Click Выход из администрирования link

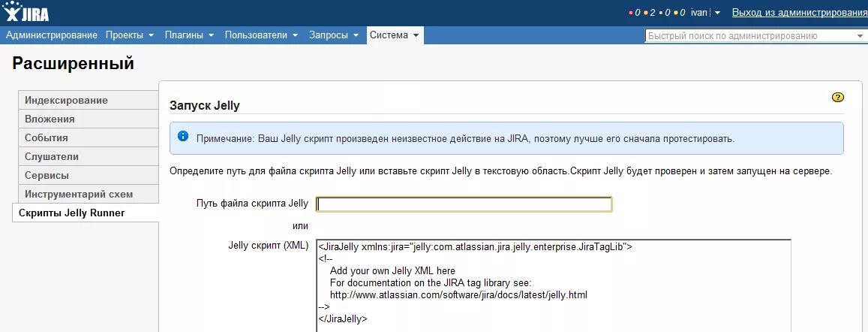point(800,12)
